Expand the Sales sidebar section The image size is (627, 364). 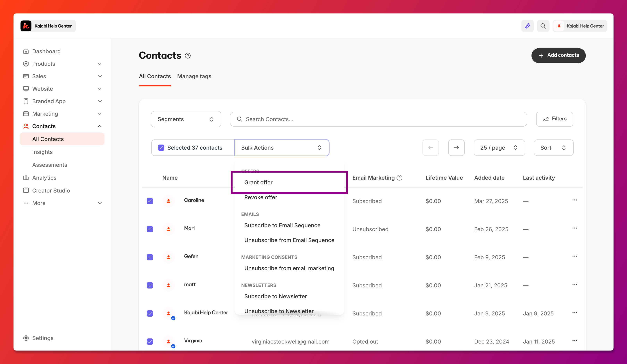100,76
